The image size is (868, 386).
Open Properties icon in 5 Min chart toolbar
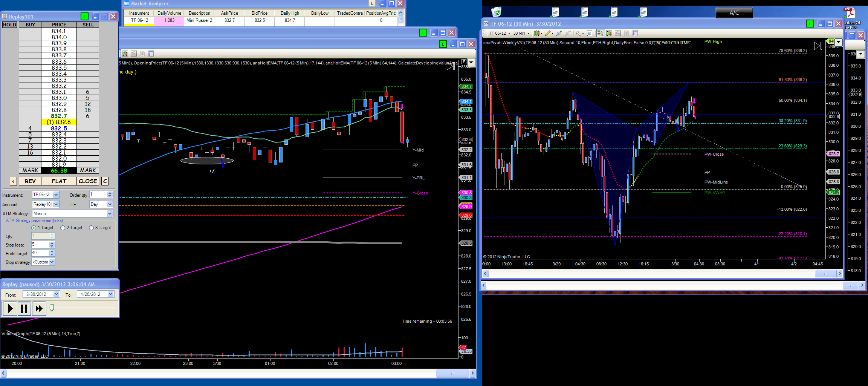pyautogui.click(x=151, y=54)
